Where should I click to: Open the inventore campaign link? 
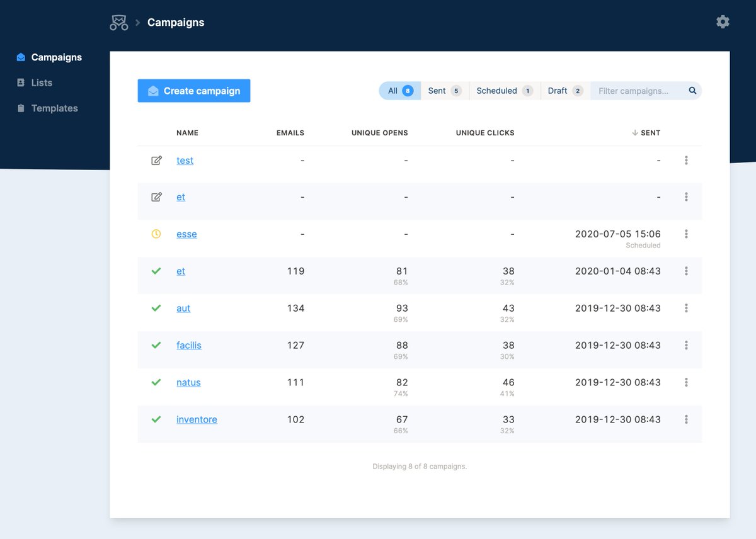[x=197, y=419]
